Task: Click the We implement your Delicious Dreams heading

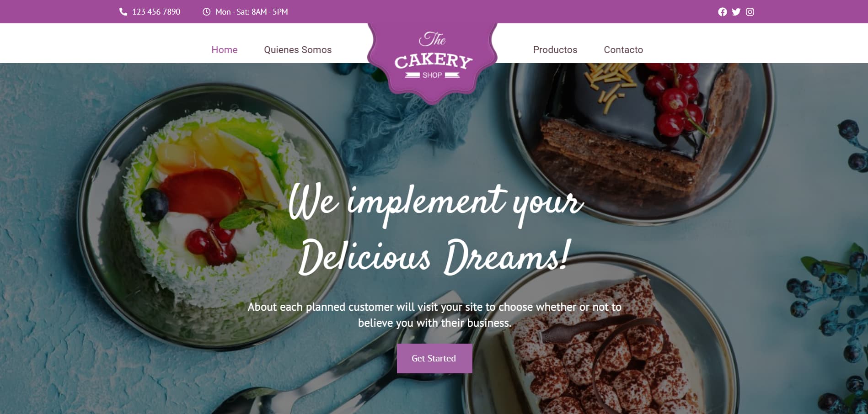Action: click(434, 229)
